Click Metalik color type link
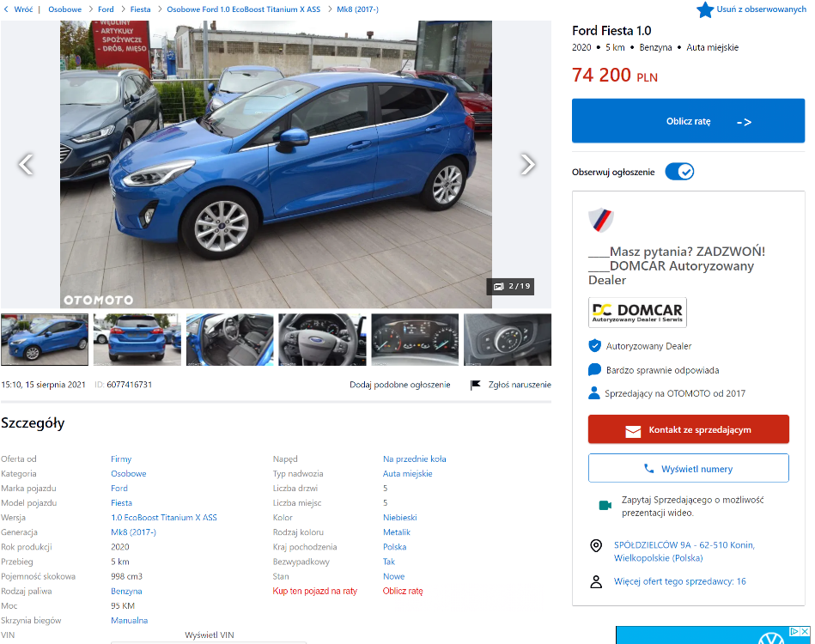The height and width of the screenshot is (644, 815). (397, 532)
